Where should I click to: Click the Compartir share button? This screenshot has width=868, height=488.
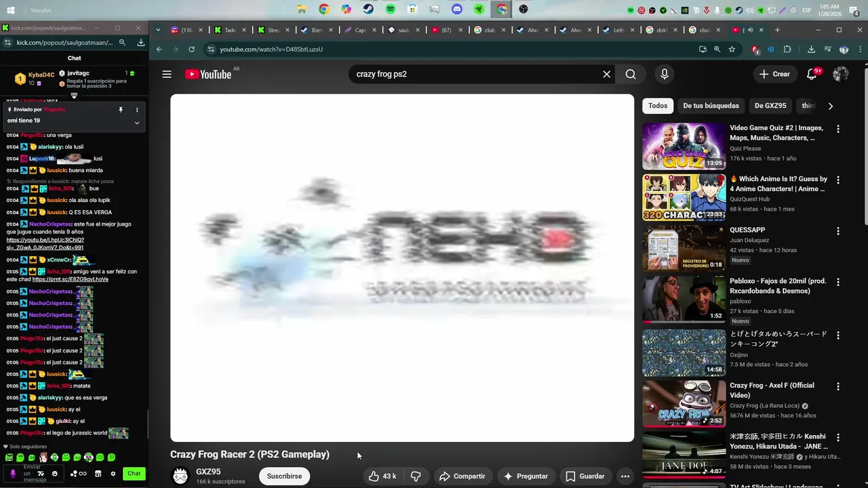pyautogui.click(x=462, y=476)
